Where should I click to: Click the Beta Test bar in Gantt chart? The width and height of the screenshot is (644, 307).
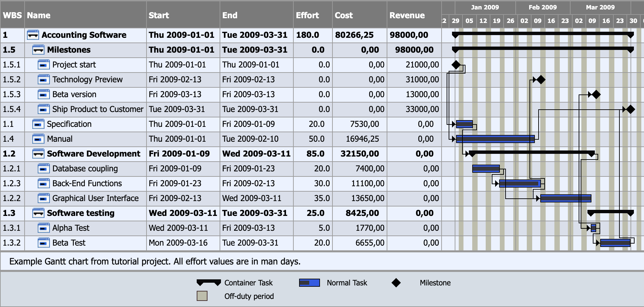pos(615,243)
